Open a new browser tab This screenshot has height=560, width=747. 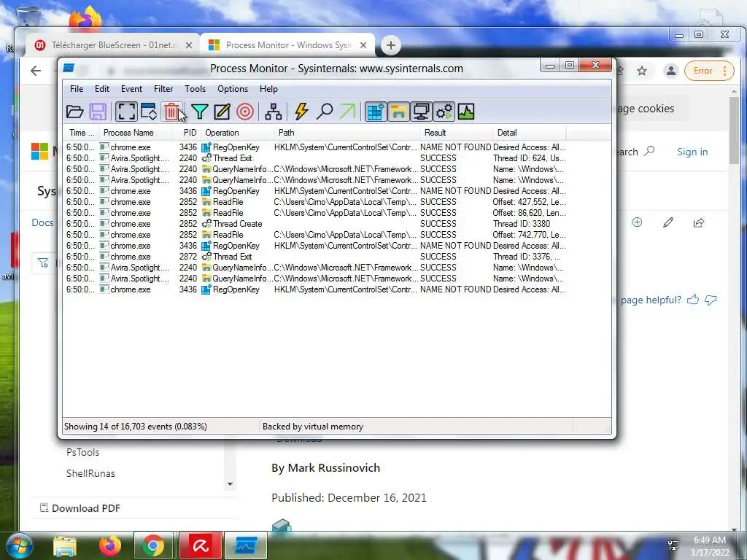tap(391, 45)
